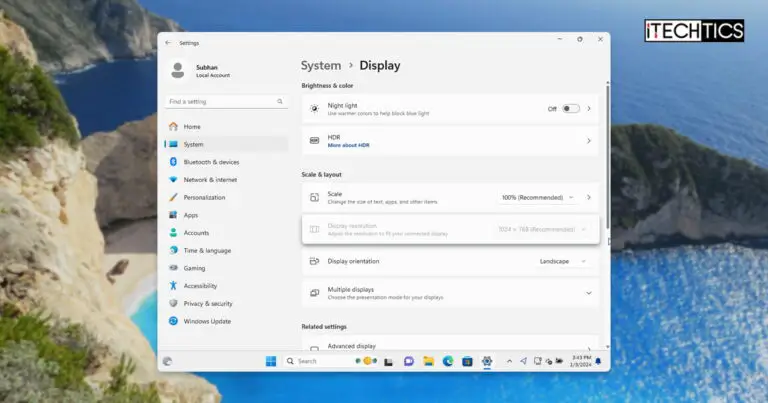
Task: Open Privacy & security settings
Action: (x=207, y=303)
